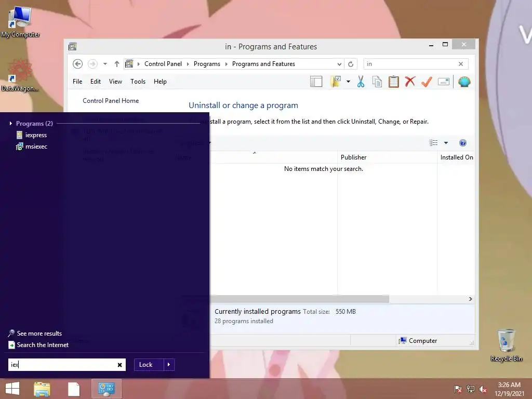
Task: Open the folder options dropdown arrow
Action: coord(349,82)
